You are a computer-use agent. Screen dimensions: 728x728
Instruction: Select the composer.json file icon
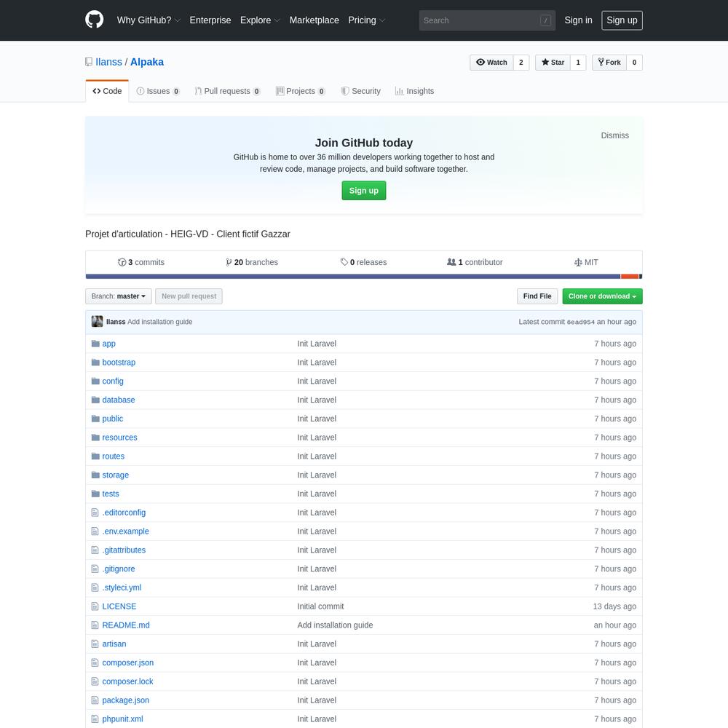(95, 662)
